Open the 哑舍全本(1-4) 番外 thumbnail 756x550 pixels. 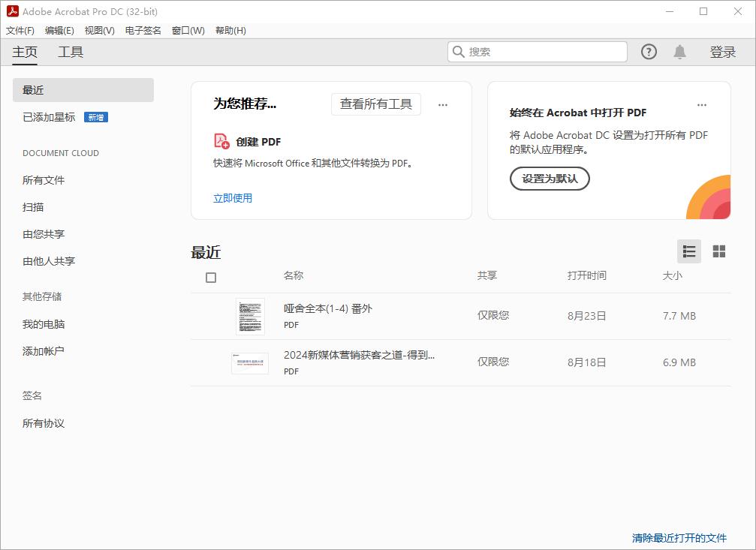tap(250, 316)
